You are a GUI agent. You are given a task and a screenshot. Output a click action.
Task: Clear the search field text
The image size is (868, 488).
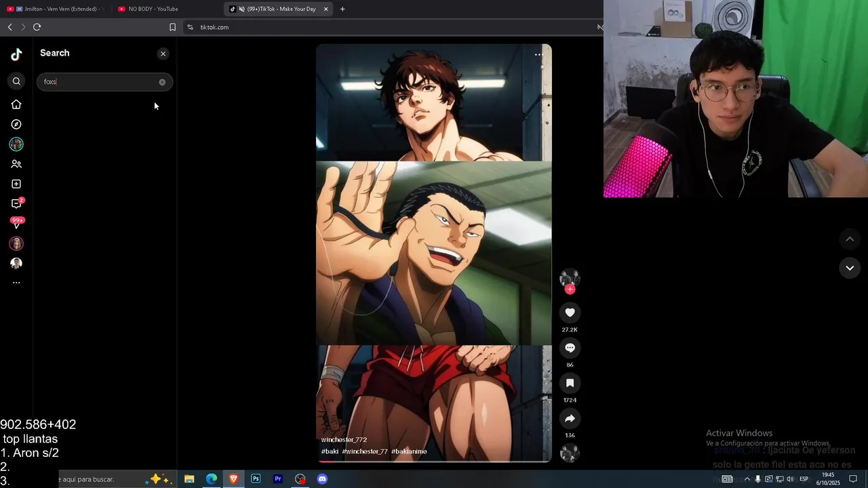pos(162,82)
